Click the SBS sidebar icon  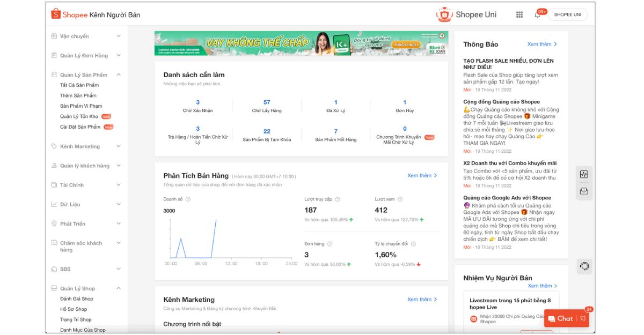tap(54, 269)
